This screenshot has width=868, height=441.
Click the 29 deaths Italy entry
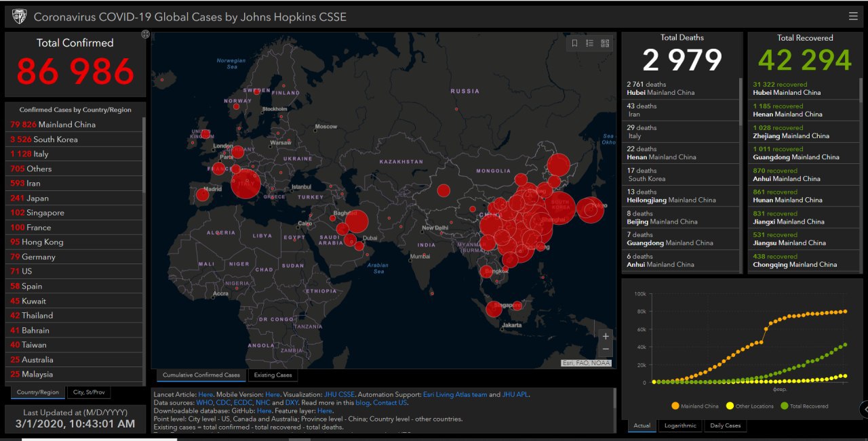click(x=680, y=131)
